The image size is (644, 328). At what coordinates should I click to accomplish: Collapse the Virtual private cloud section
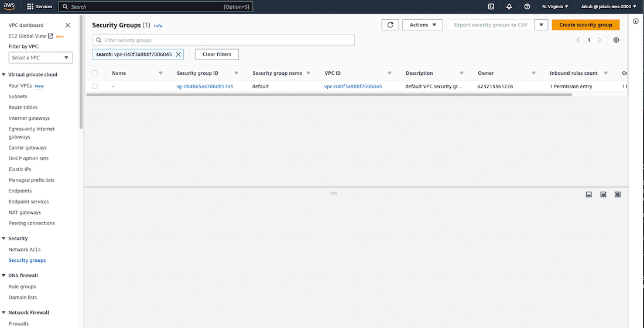click(x=4, y=75)
